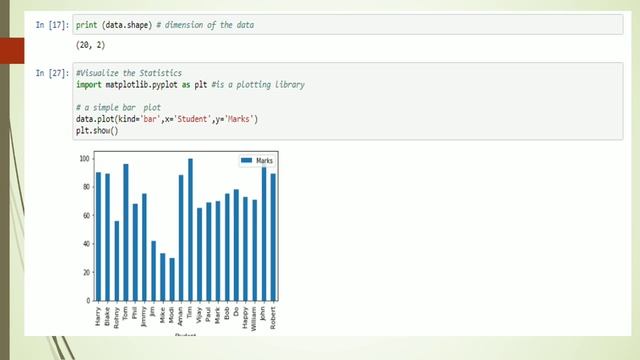
Task: Click the bar above the Harry label
Action: pos(98,236)
